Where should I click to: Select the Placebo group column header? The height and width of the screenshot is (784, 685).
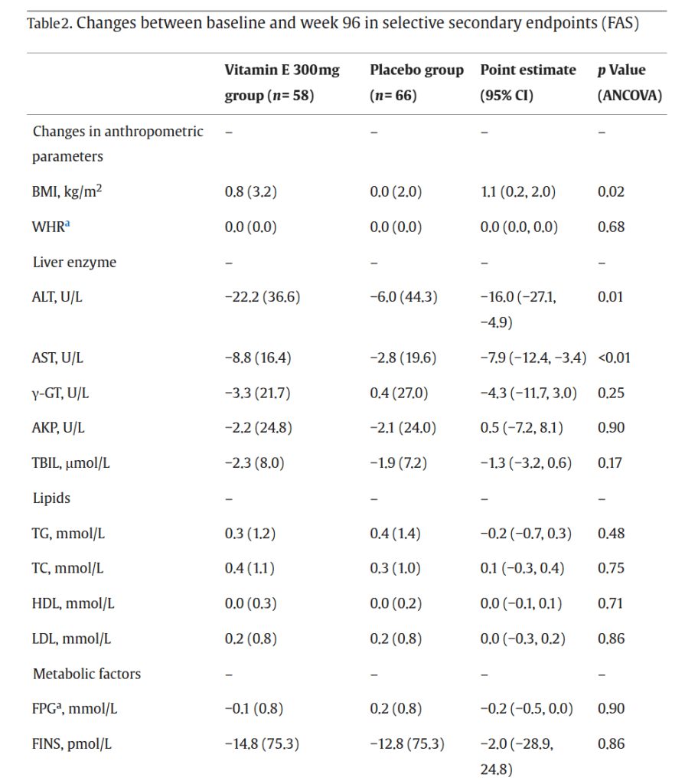click(x=416, y=83)
